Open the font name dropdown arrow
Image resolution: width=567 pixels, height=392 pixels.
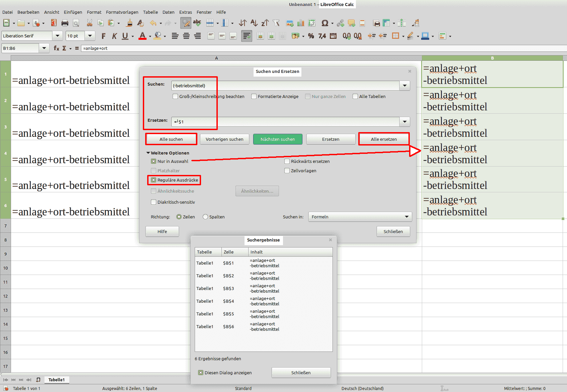pos(58,36)
